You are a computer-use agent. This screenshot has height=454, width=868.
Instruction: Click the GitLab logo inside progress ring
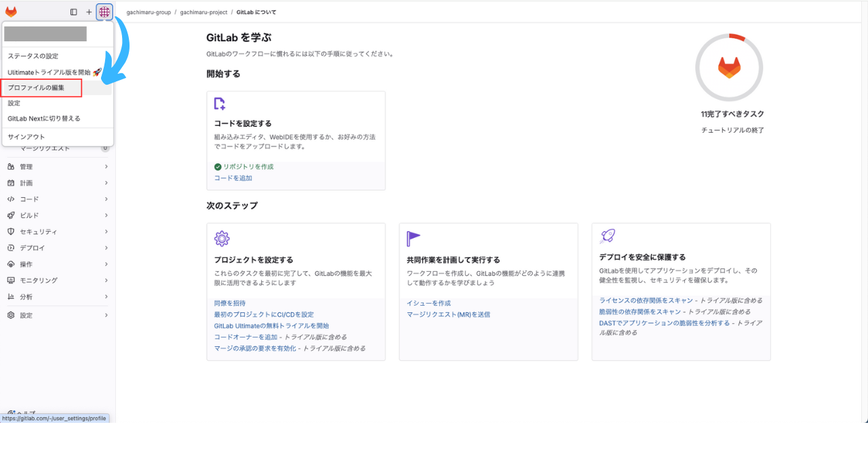click(729, 67)
